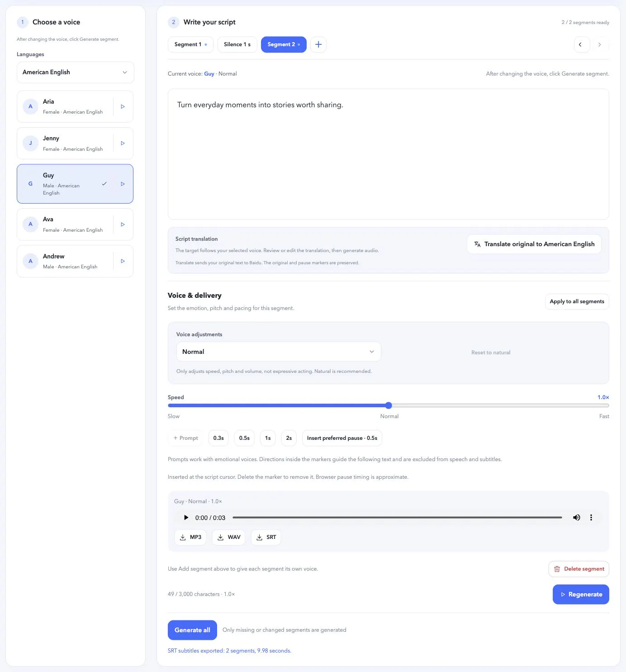Click Translate original to American English
This screenshot has height=672, width=626.
pos(534,244)
